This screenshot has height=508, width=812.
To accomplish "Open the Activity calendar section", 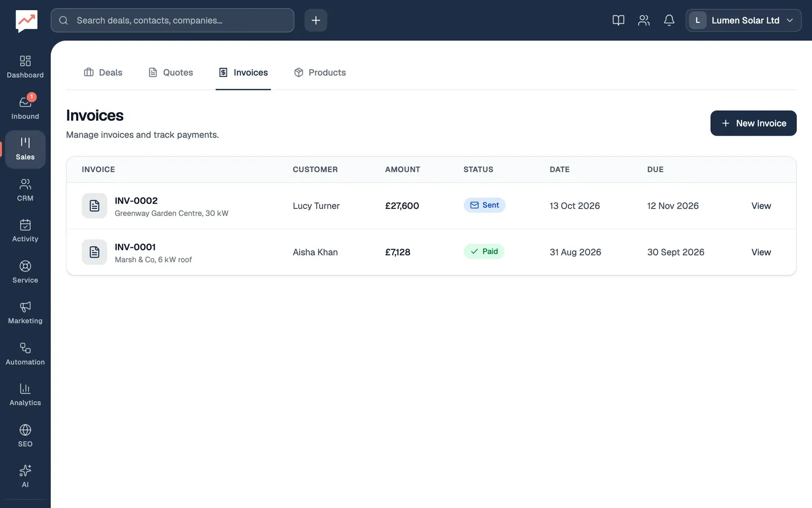I will click(25, 231).
